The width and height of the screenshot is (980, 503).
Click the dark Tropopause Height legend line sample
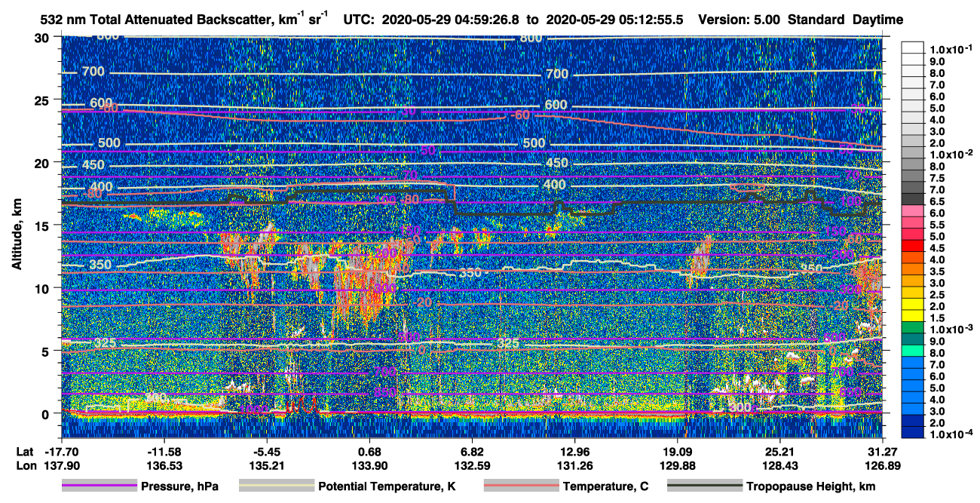(x=704, y=486)
